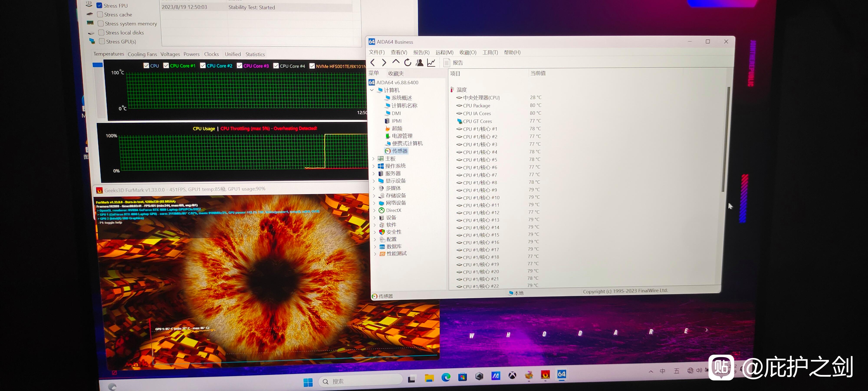Click 软件 software icon in tree
Viewport: 868px width, 391px height.
tap(382, 225)
